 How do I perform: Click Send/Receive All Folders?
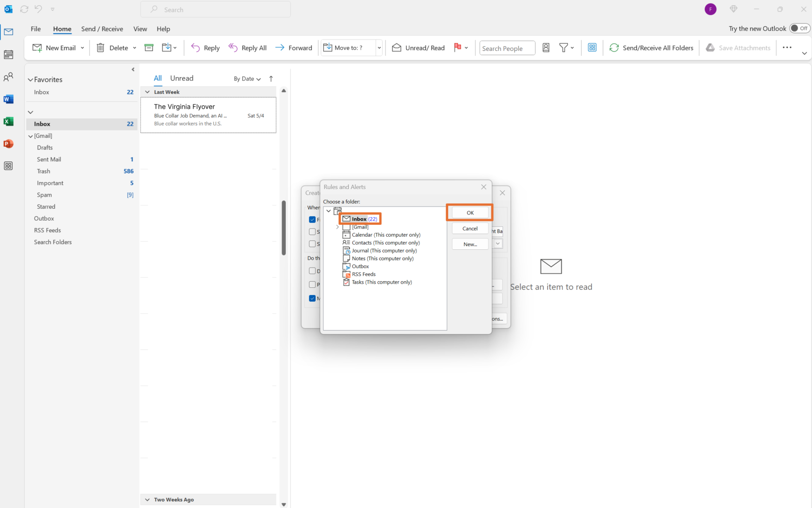651,48
